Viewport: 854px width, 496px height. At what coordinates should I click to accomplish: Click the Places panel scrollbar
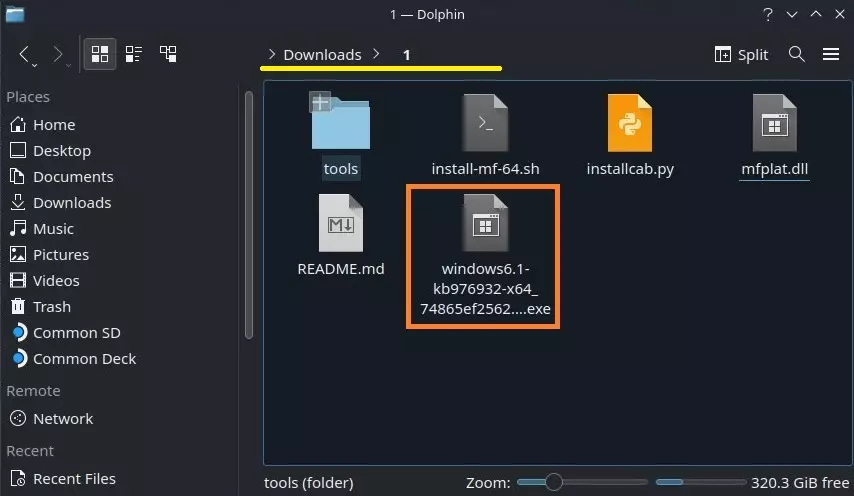(x=249, y=215)
